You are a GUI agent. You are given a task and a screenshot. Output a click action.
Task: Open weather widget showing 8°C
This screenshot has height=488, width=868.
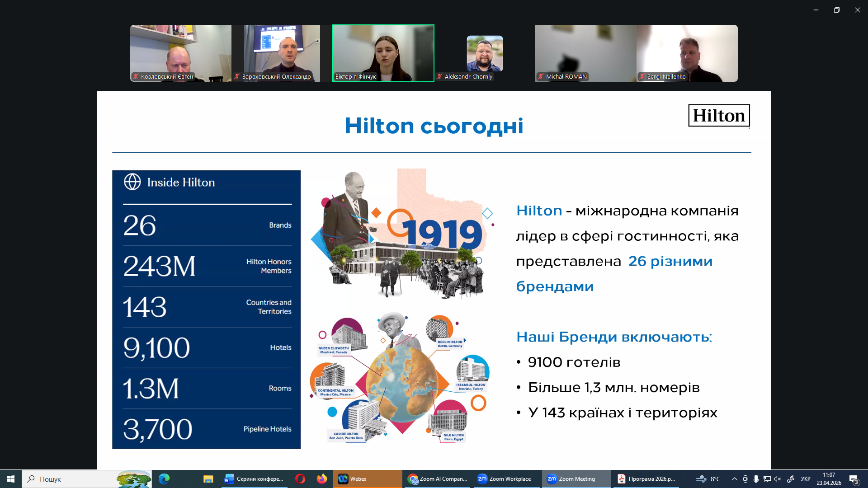[708, 479]
